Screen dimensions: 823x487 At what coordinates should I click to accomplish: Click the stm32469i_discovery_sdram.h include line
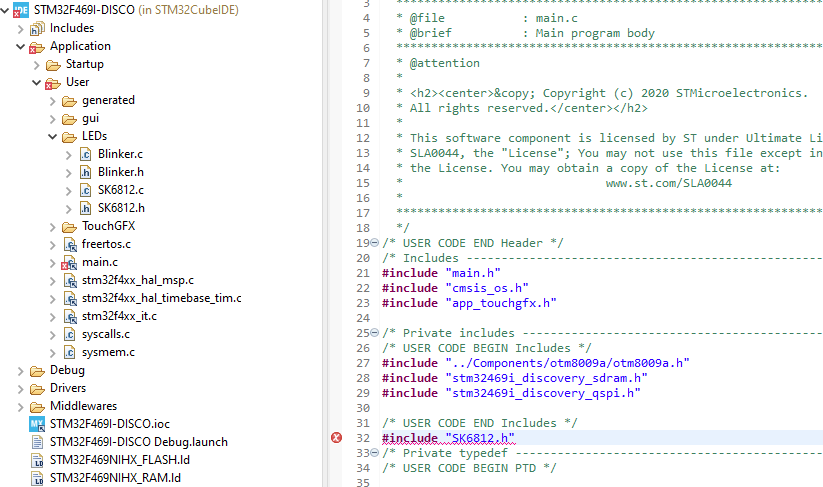515,378
